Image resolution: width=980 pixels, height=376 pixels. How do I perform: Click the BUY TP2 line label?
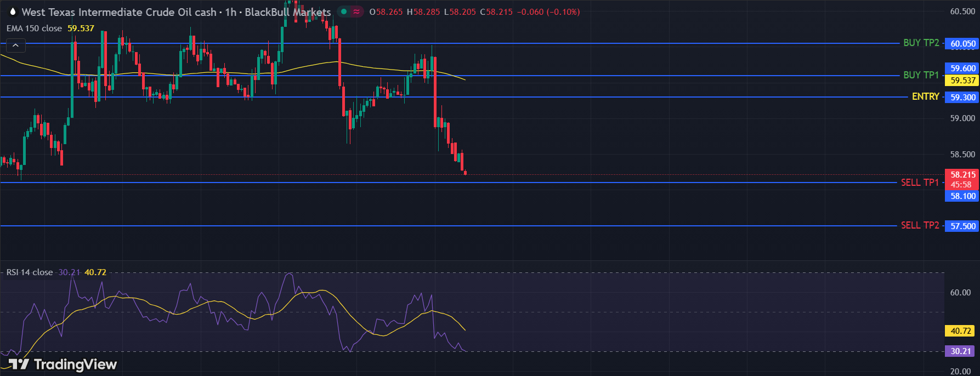(x=921, y=43)
